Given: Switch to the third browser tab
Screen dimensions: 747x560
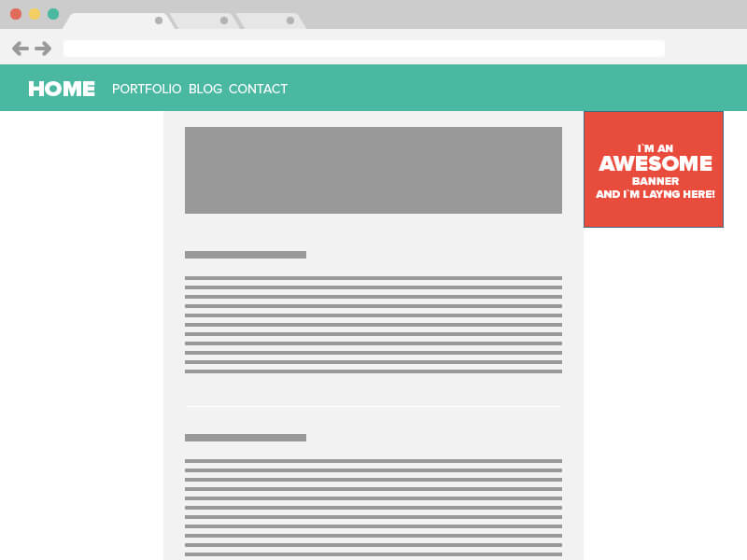Looking at the screenshot, I should 271,21.
